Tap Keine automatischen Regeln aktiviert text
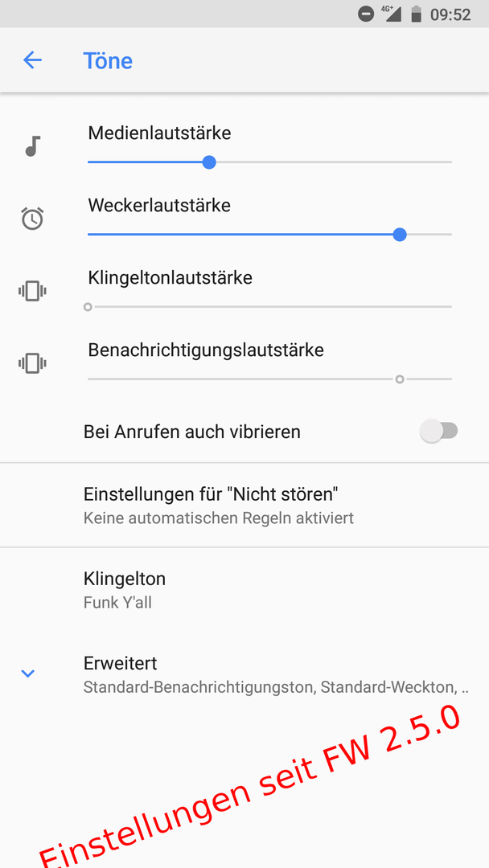This screenshot has width=489, height=868. [x=218, y=518]
